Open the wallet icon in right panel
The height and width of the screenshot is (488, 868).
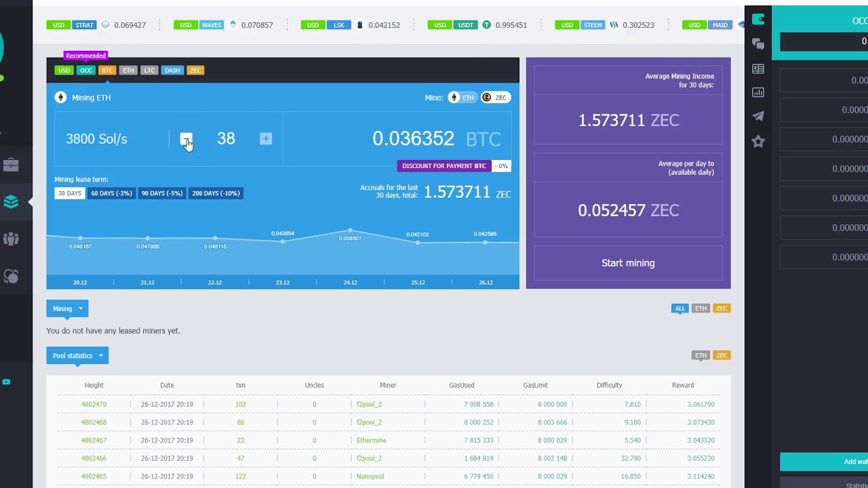tap(758, 19)
